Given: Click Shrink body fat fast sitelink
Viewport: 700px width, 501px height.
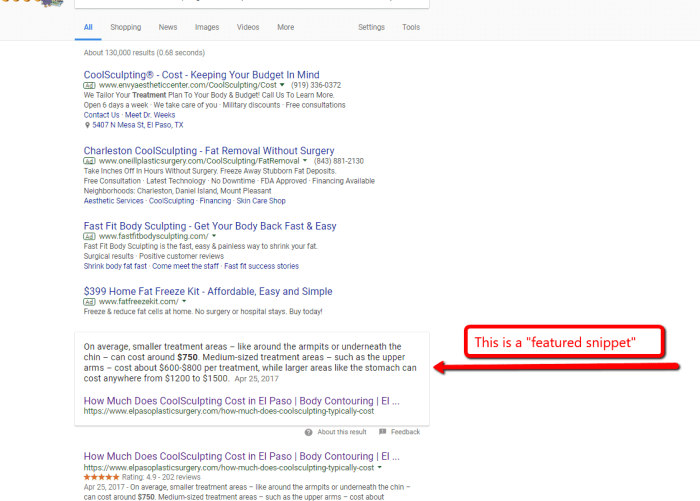Looking at the screenshot, I should click(115, 266).
